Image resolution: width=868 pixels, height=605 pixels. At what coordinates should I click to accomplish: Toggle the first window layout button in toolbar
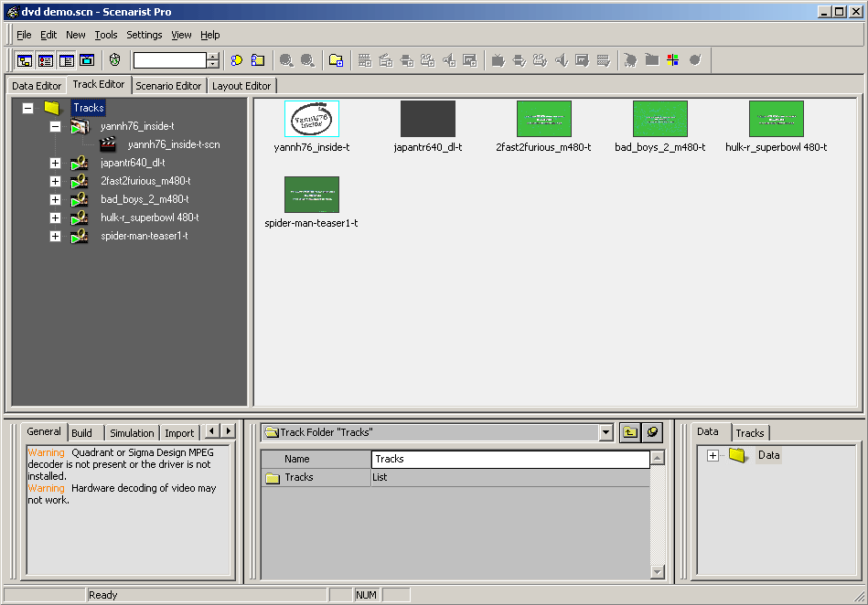coord(25,60)
